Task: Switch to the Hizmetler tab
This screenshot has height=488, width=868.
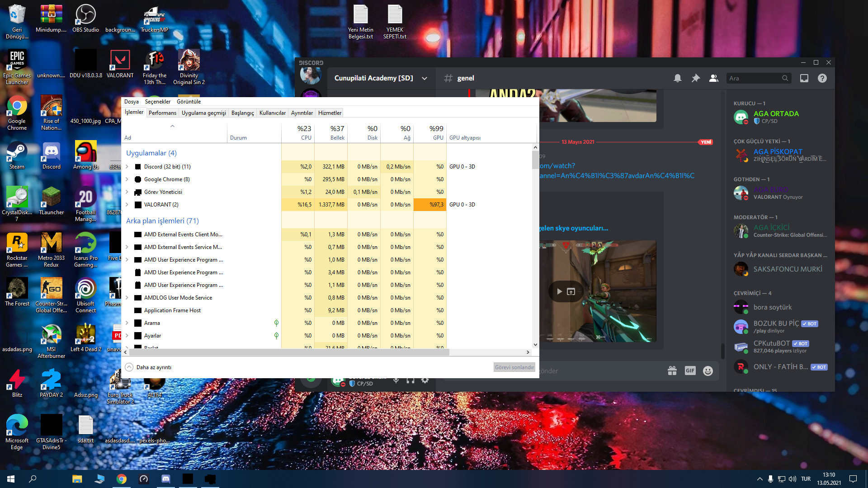Action: pos(330,113)
